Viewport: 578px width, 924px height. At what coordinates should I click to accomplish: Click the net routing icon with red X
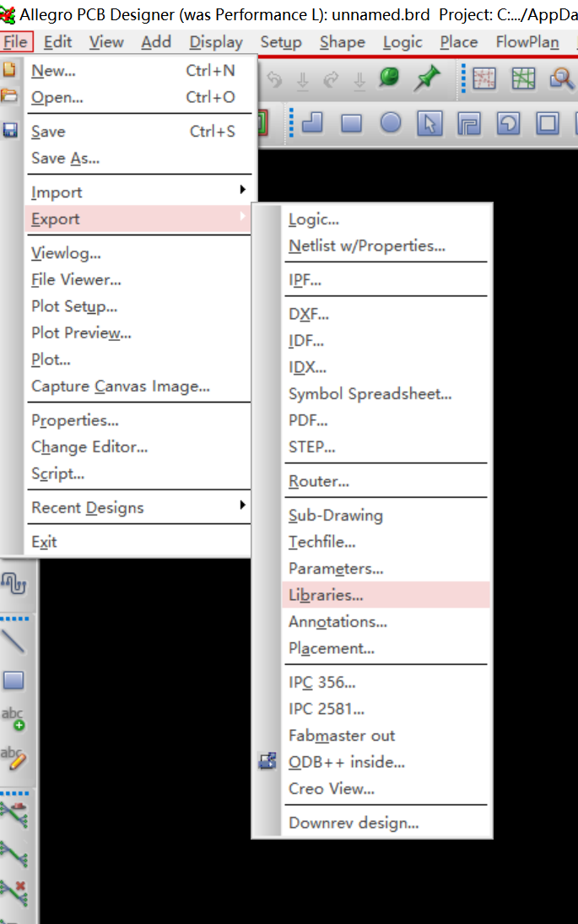(x=14, y=893)
